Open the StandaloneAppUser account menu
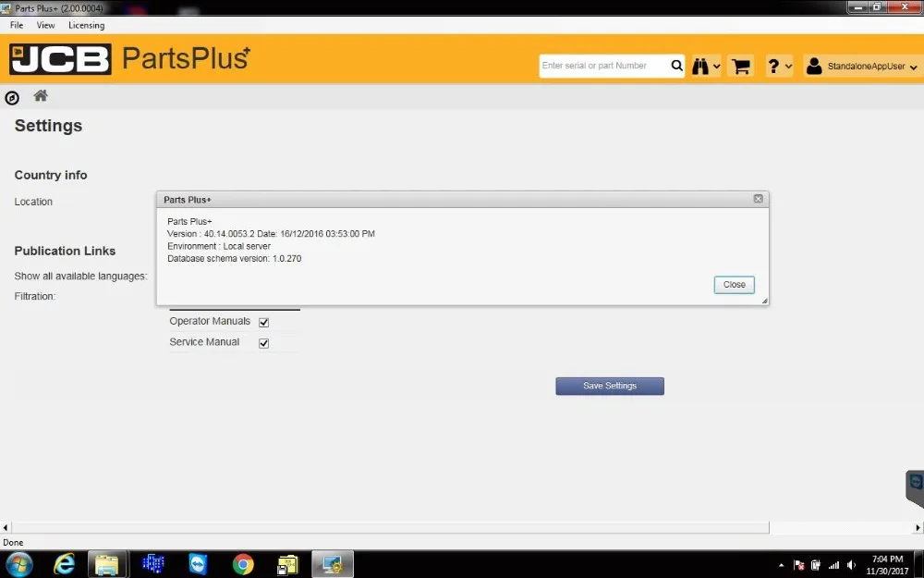This screenshot has width=924, height=578. [861, 66]
